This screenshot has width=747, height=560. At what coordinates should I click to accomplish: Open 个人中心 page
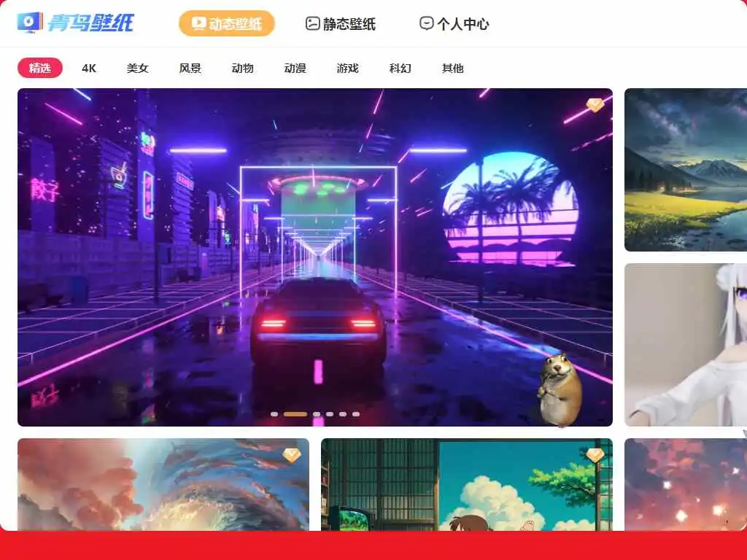click(x=454, y=24)
